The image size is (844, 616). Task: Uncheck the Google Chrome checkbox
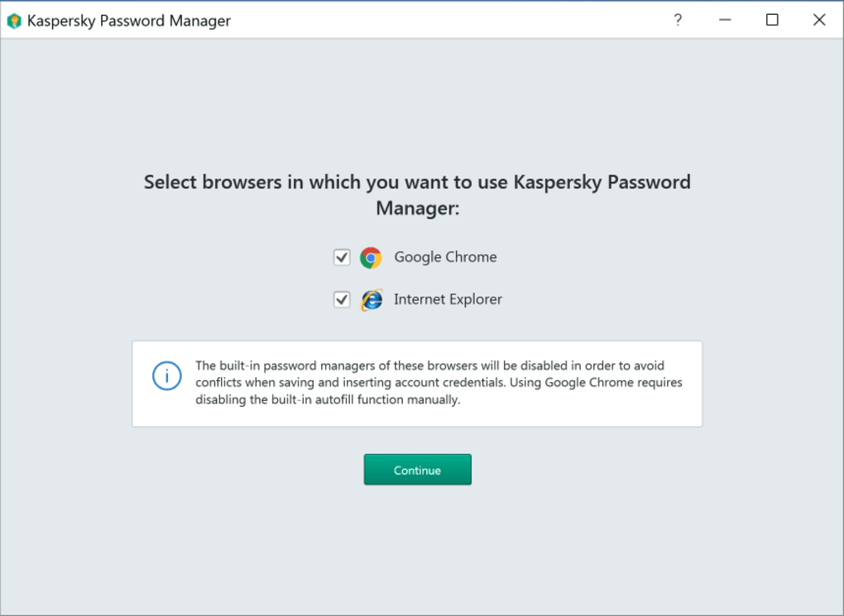[342, 258]
